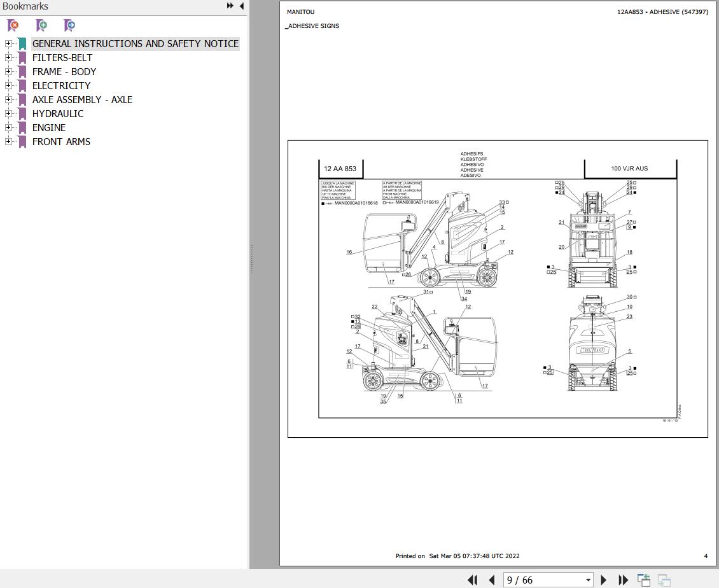
Task: Click the MAN0000A01016618 serial number text
Action: [x=356, y=203]
